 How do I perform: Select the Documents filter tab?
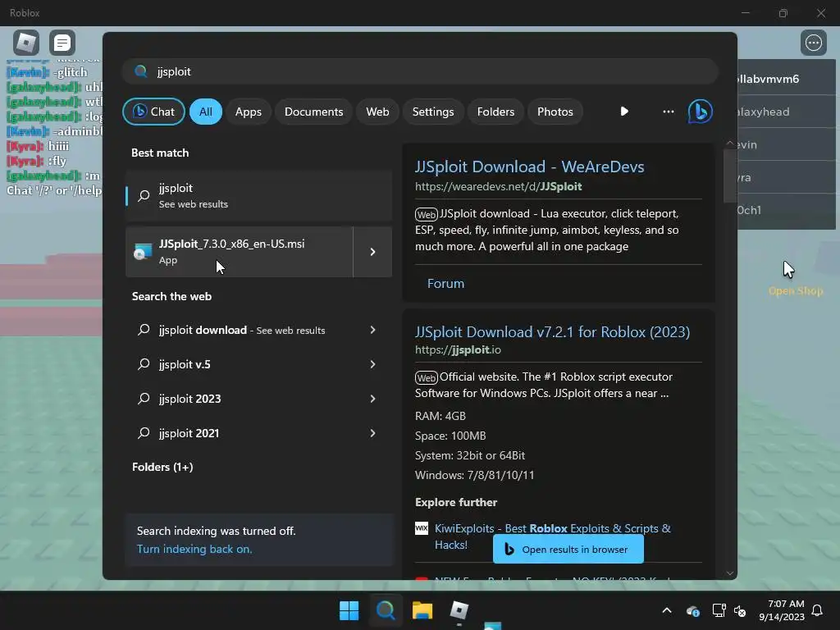pos(314,112)
